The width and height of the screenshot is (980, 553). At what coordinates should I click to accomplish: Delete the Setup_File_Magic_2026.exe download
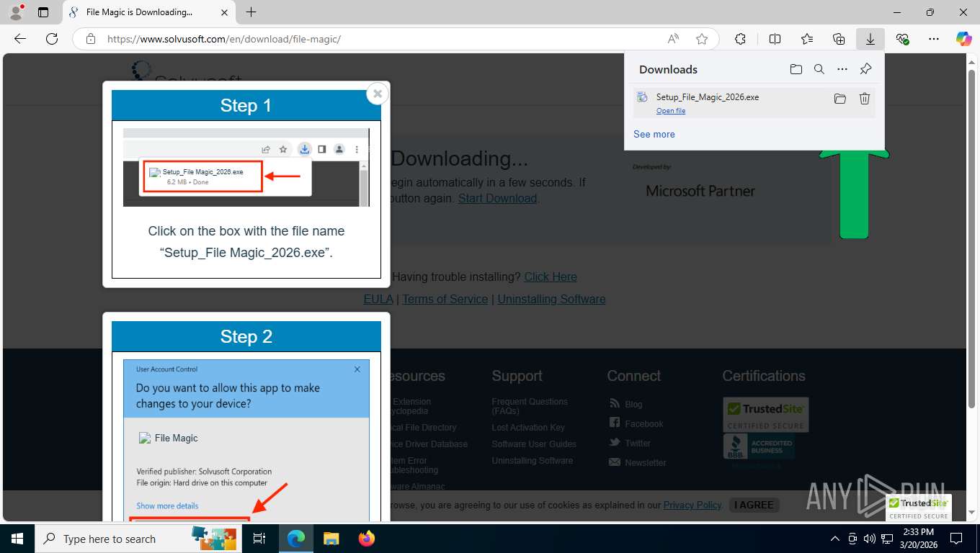click(865, 99)
